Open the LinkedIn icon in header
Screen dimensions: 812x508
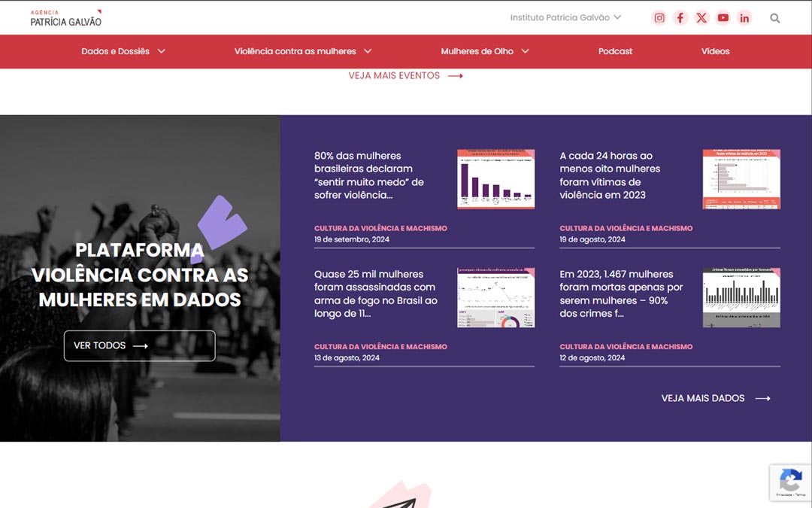click(744, 18)
